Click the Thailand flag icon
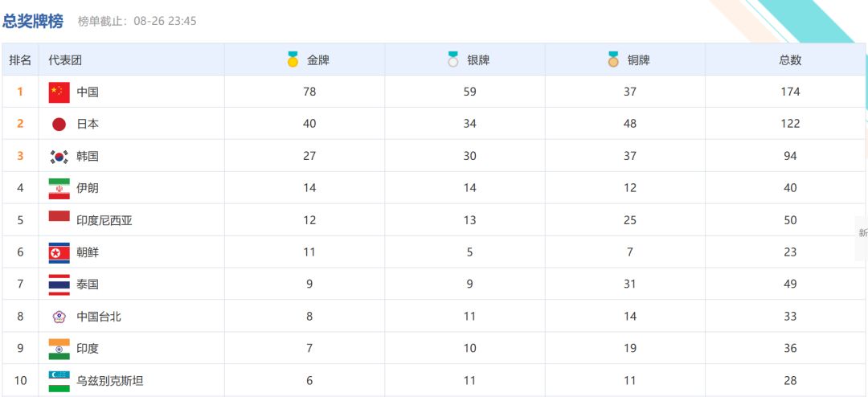Viewport: 868px width, 397px height. (59, 284)
